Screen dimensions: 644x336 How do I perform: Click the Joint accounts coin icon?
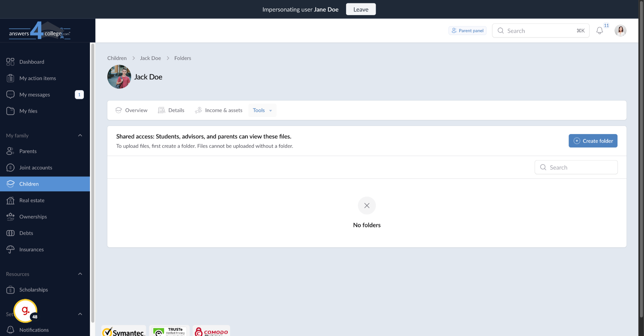[10, 167]
